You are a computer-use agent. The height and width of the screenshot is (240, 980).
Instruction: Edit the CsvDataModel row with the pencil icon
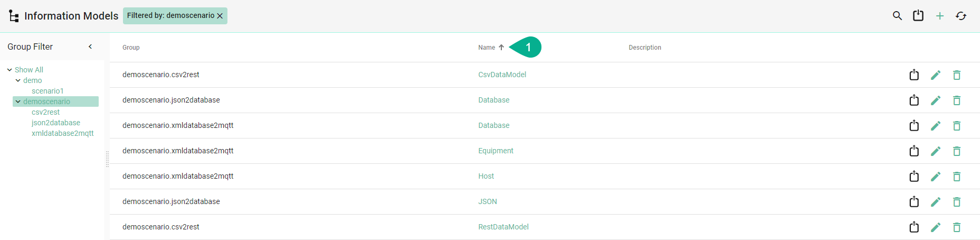(936, 75)
